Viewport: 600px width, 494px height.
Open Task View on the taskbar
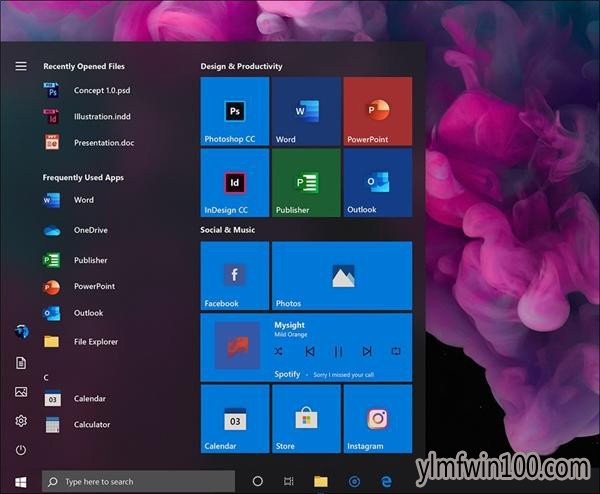pyautogui.click(x=289, y=481)
